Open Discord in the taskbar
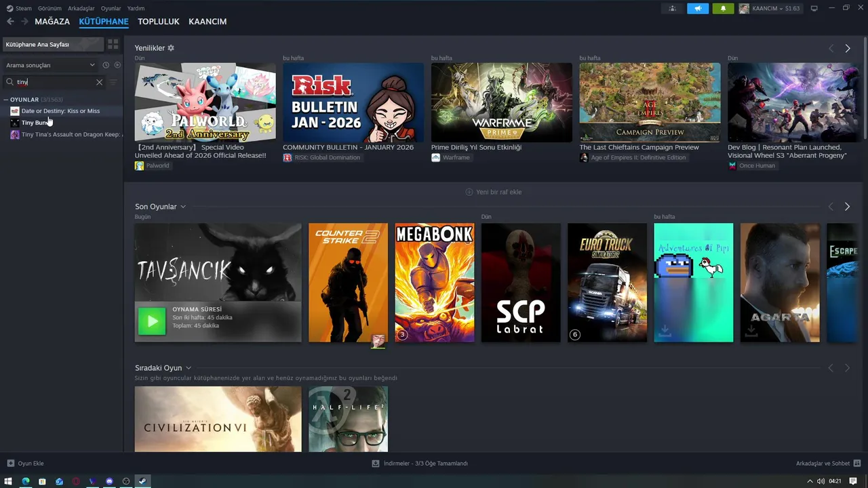Image resolution: width=868 pixels, height=488 pixels. [109, 481]
